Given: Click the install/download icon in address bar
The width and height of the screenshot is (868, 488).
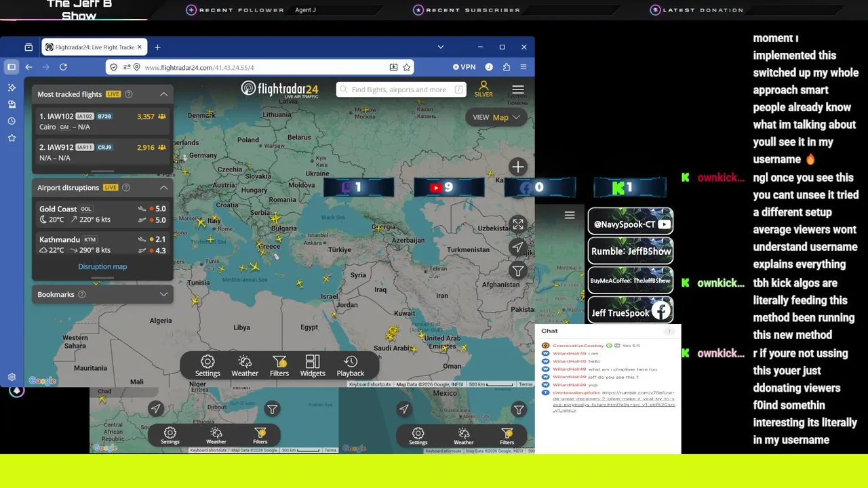Looking at the screenshot, I should coord(393,67).
